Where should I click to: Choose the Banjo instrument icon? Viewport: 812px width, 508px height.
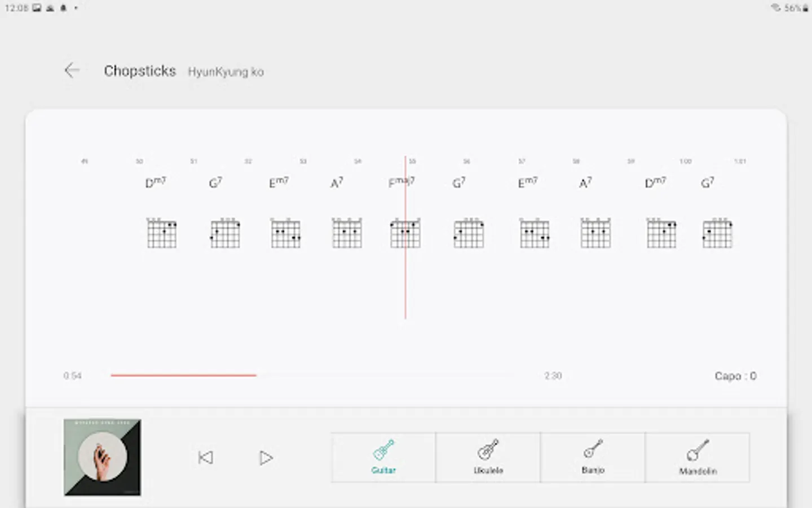(593, 457)
